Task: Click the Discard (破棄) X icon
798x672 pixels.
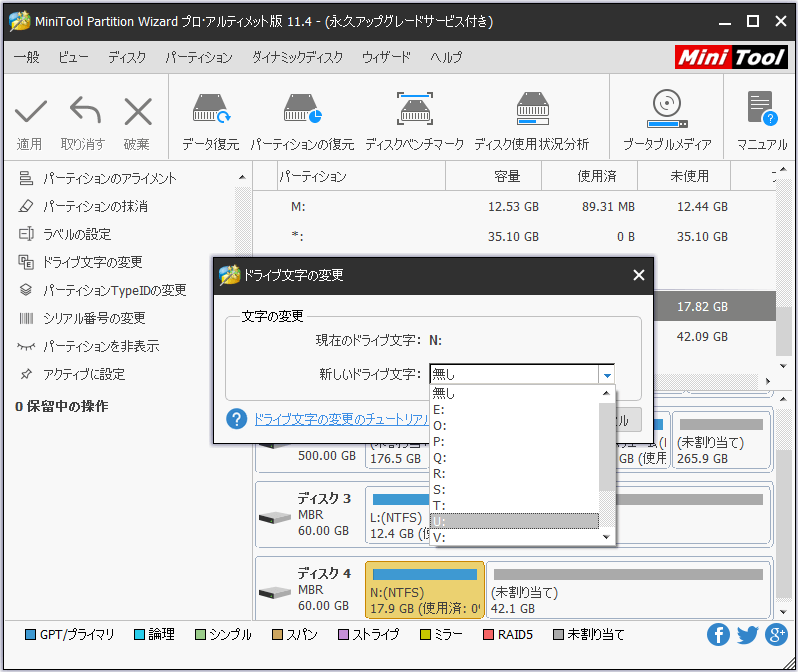Action: pyautogui.click(x=138, y=111)
